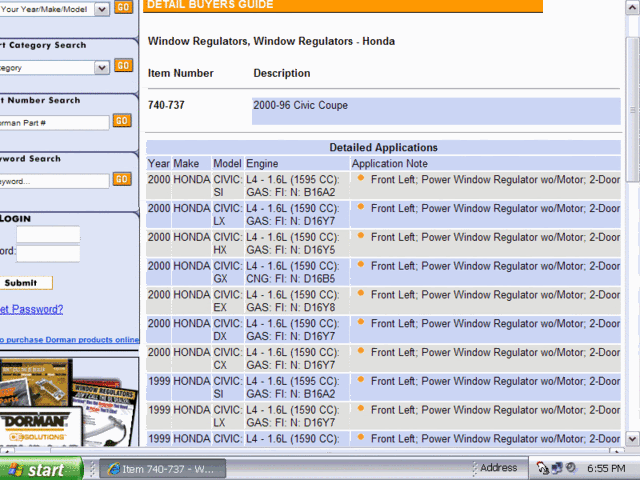
Task: Click engine cell B16A2 in 2000 row
Action: [297, 186]
